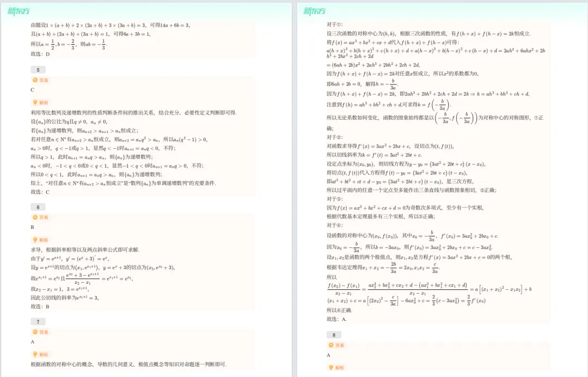Click the line '故选: B'
This screenshot has width=588, height=377.
pos(40,307)
